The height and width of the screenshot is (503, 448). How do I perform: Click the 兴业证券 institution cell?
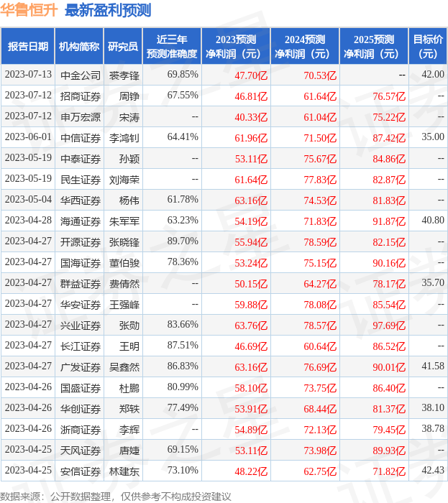pyautogui.click(x=81, y=326)
